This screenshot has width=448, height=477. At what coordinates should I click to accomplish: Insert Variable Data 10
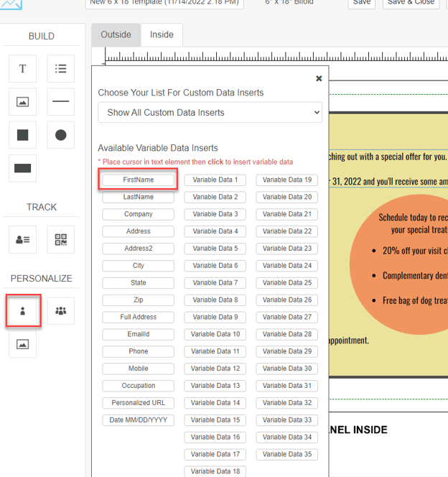pyautogui.click(x=215, y=334)
